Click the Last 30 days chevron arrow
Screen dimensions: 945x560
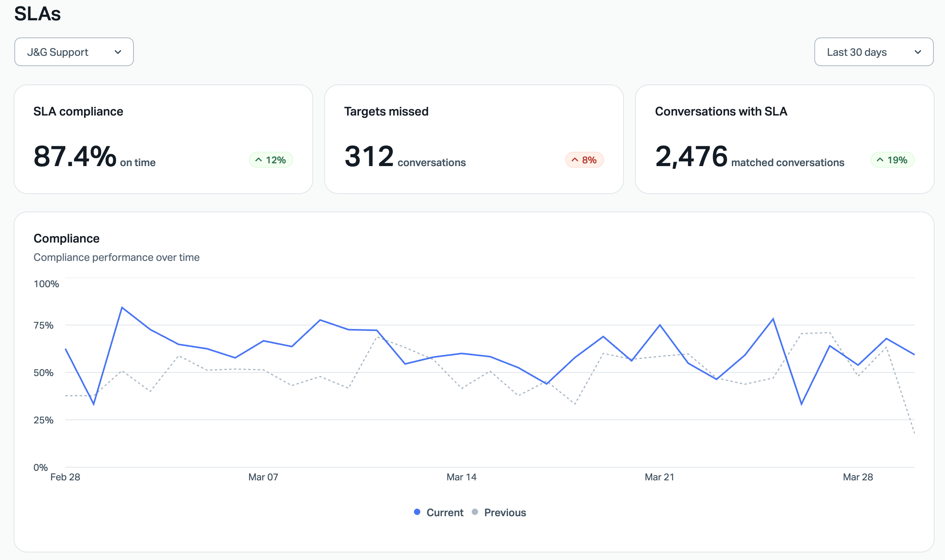918,52
